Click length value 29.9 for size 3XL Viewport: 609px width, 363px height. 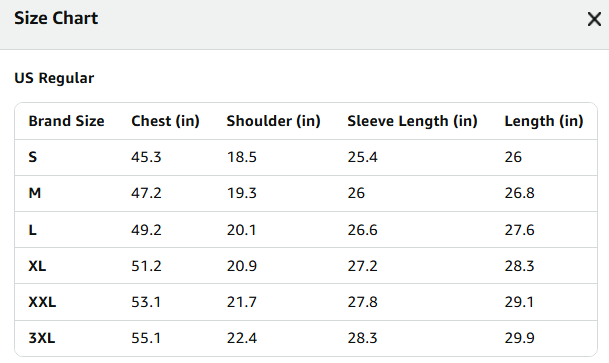tap(519, 338)
